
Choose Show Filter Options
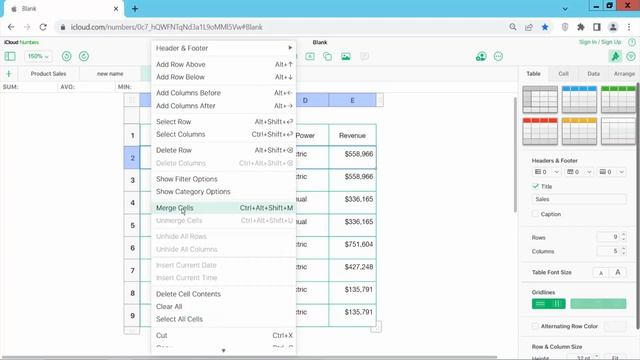click(224, 179)
